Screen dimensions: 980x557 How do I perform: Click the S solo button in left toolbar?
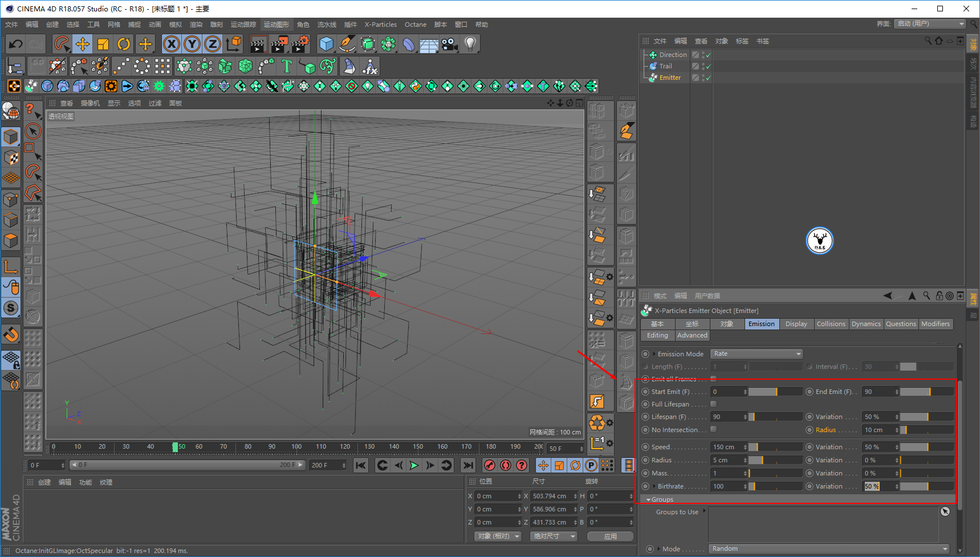[11, 308]
